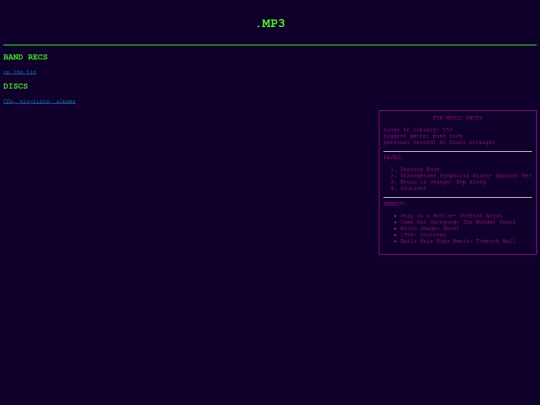
Task: Open the "CDs, playlists, albums" link
Action: click(x=39, y=101)
